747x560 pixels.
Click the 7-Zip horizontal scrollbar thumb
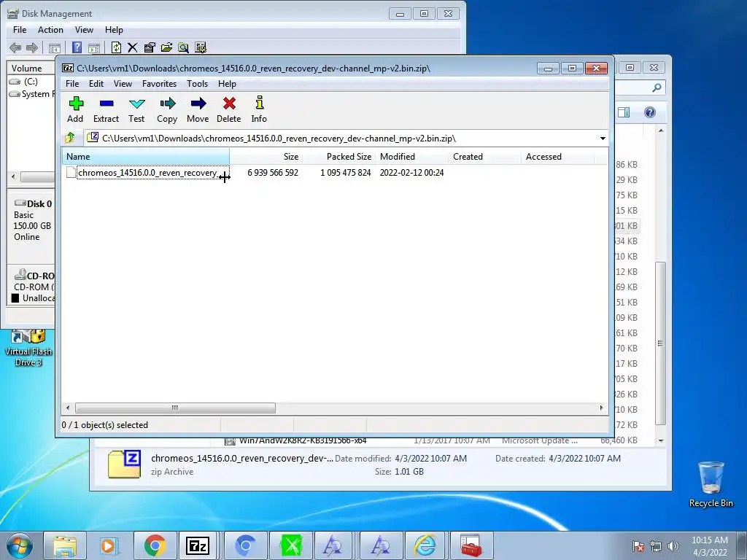pyautogui.click(x=175, y=408)
